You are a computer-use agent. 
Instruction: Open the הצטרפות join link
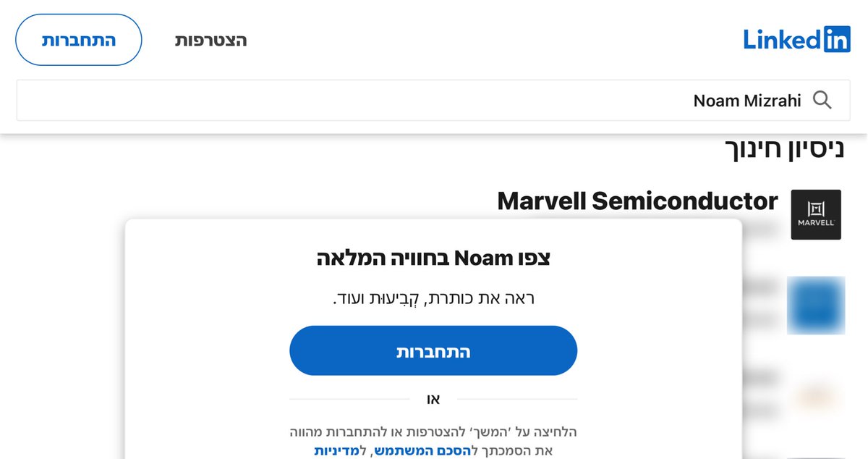click(210, 40)
